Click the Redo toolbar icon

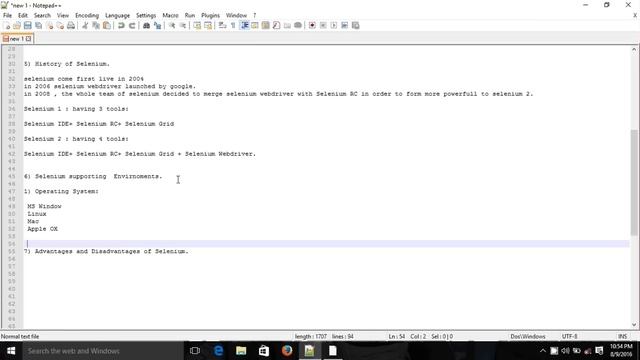pyautogui.click(x=132, y=26)
